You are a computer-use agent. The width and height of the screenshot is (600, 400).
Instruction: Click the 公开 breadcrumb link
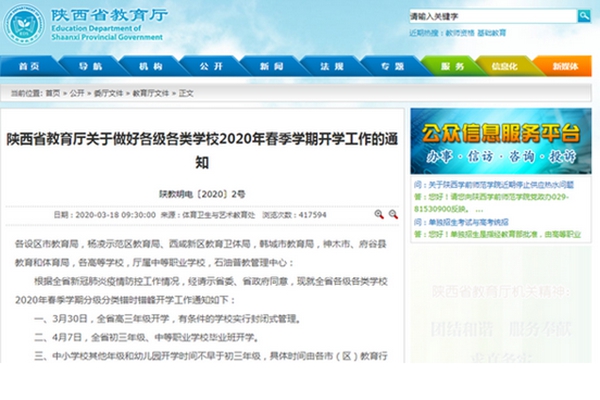click(77, 93)
